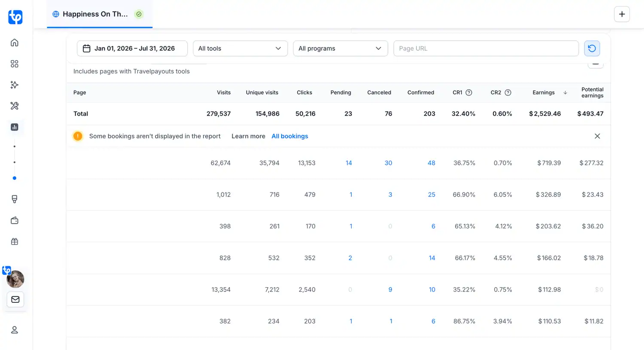Image resolution: width=644 pixels, height=350 pixels.
Task: Click earnings value $719.39
Action: (549, 163)
